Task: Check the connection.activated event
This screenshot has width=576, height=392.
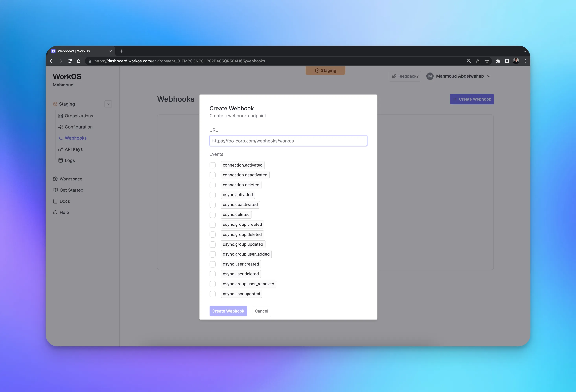Action: point(212,165)
